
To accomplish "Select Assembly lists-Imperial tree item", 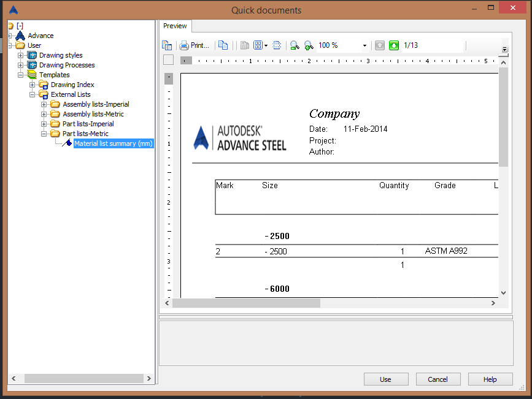I will (96, 104).
